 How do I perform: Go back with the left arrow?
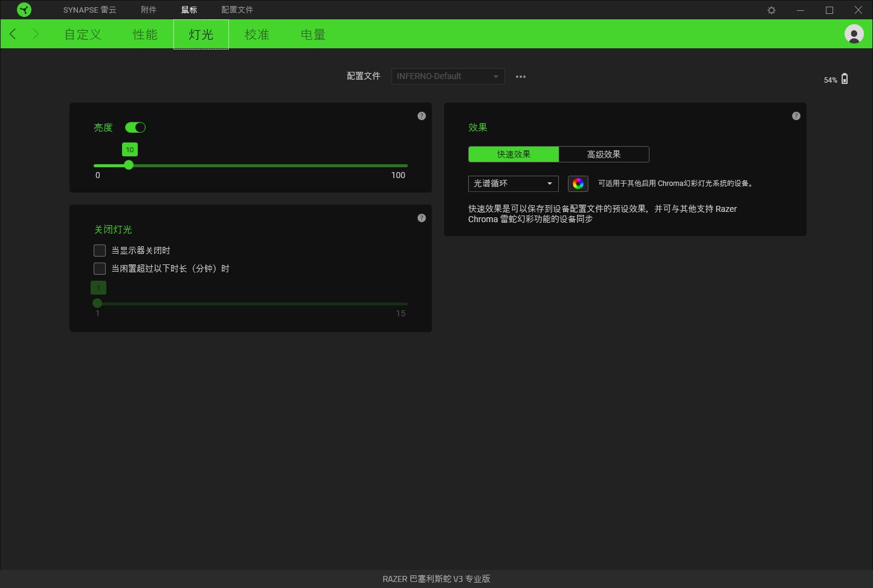pyautogui.click(x=13, y=34)
